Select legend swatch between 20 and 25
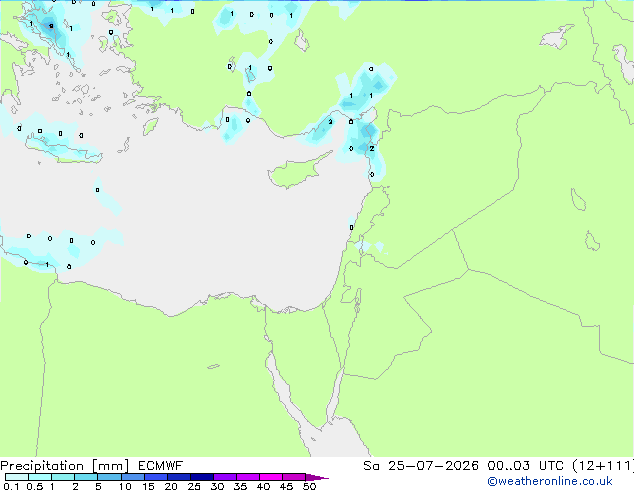The image size is (634, 490). tap(179, 477)
